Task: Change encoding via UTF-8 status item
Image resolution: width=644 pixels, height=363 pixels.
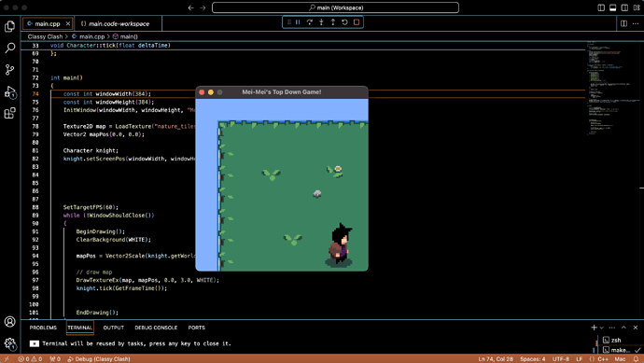Action: (x=561, y=359)
